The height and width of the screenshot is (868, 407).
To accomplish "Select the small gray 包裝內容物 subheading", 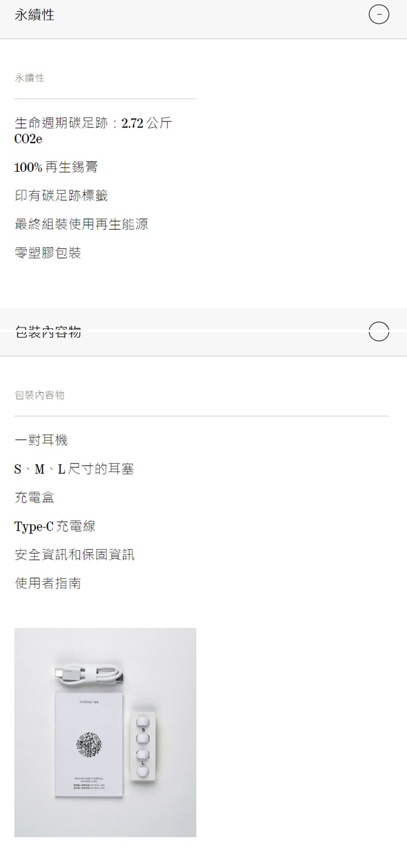I will tap(40, 395).
